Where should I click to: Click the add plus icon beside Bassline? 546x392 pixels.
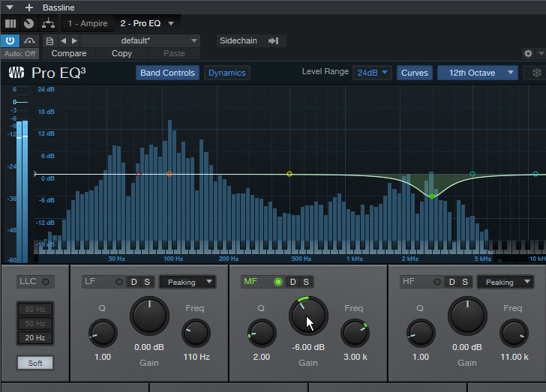[x=29, y=7]
